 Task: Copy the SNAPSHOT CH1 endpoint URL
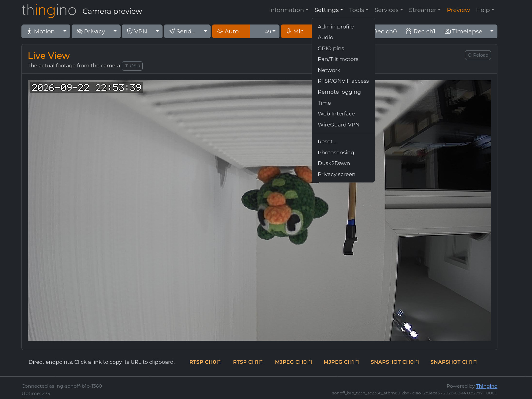(x=454, y=362)
